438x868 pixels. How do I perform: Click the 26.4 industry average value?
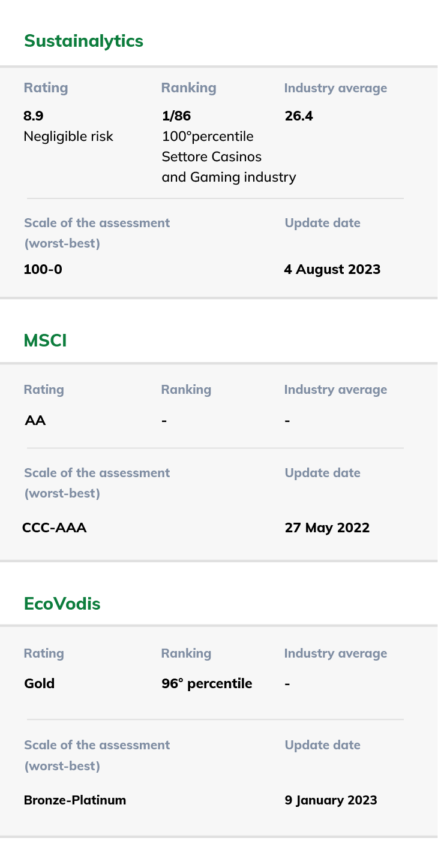(299, 116)
